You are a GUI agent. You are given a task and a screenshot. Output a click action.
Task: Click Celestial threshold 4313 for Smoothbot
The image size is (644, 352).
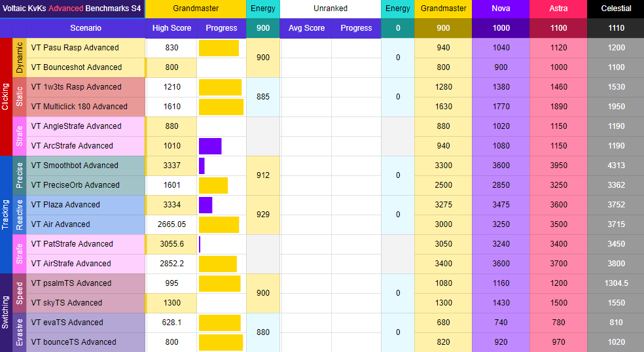tap(616, 166)
